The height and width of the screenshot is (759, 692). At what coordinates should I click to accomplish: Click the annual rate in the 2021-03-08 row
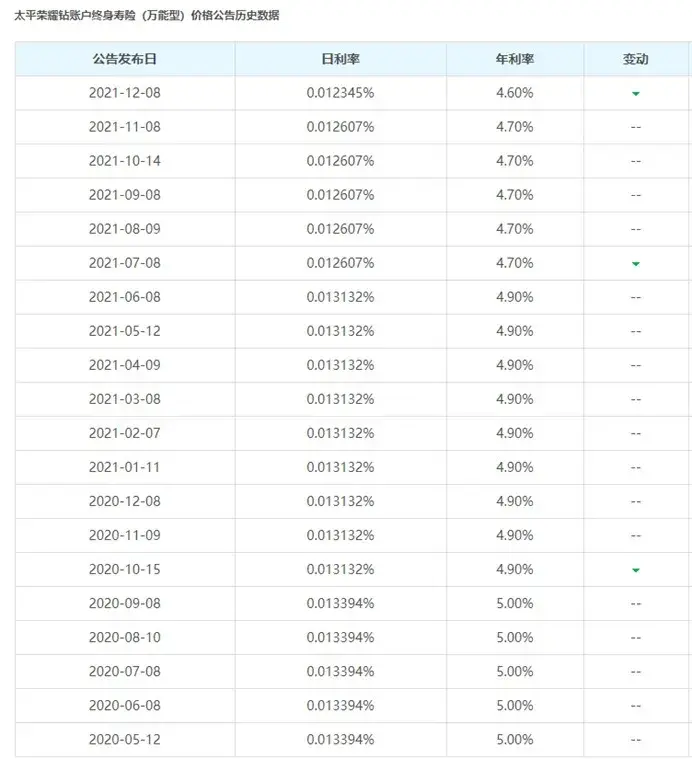[514, 399]
